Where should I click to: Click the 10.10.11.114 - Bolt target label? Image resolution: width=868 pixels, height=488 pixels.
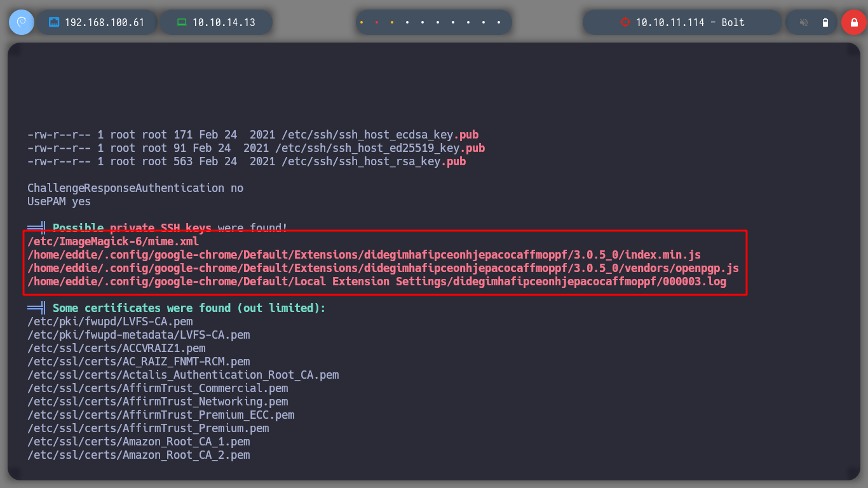coord(690,22)
